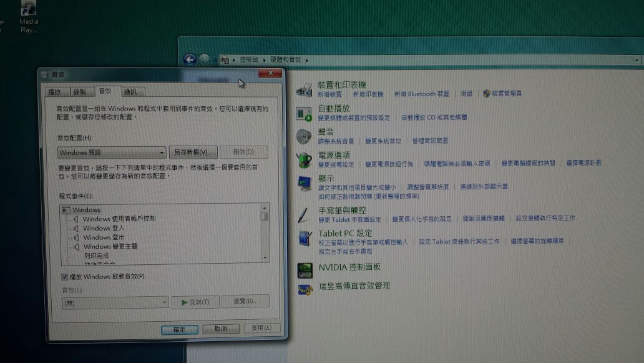
Task: Open the 調整系統音量 link
Action: click(336, 141)
